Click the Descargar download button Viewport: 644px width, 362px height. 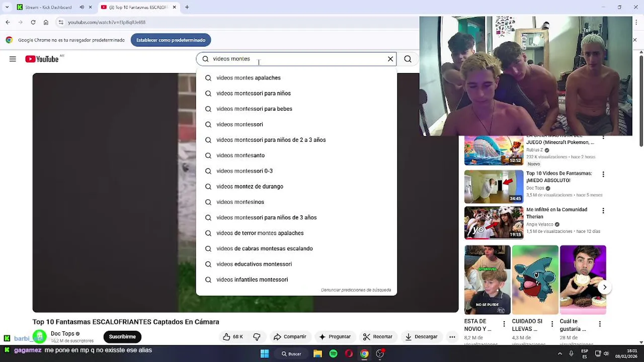pyautogui.click(x=422, y=337)
